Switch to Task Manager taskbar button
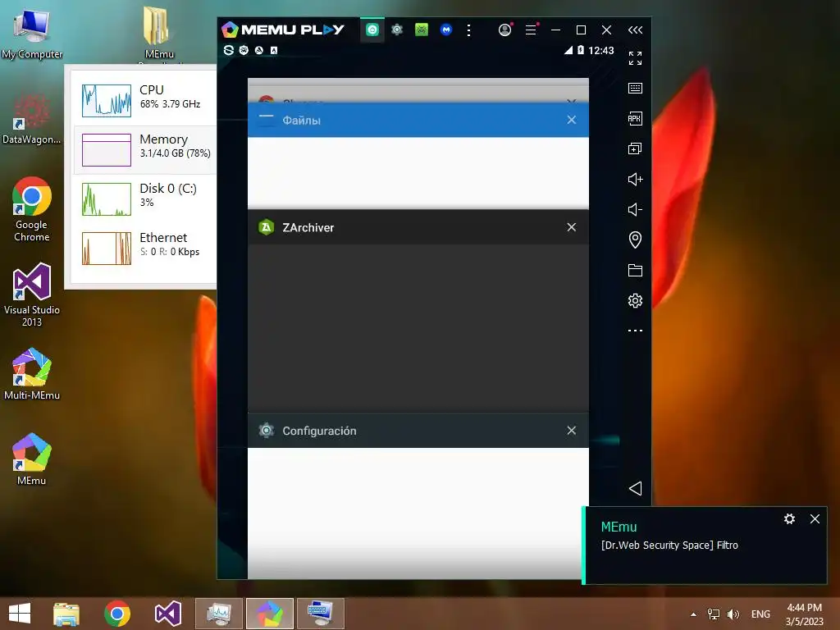Screen dimensions: 840x630 pos(218,614)
